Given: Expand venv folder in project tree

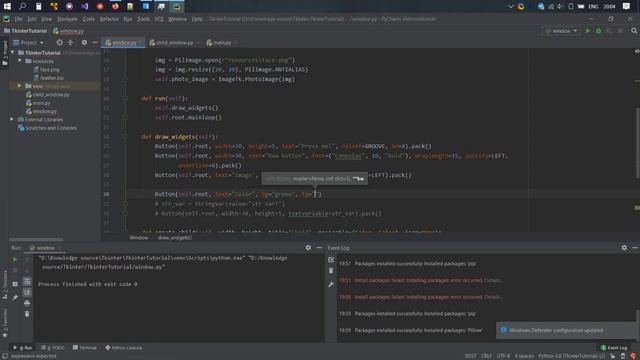Looking at the screenshot, I should click(x=20, y=86).
